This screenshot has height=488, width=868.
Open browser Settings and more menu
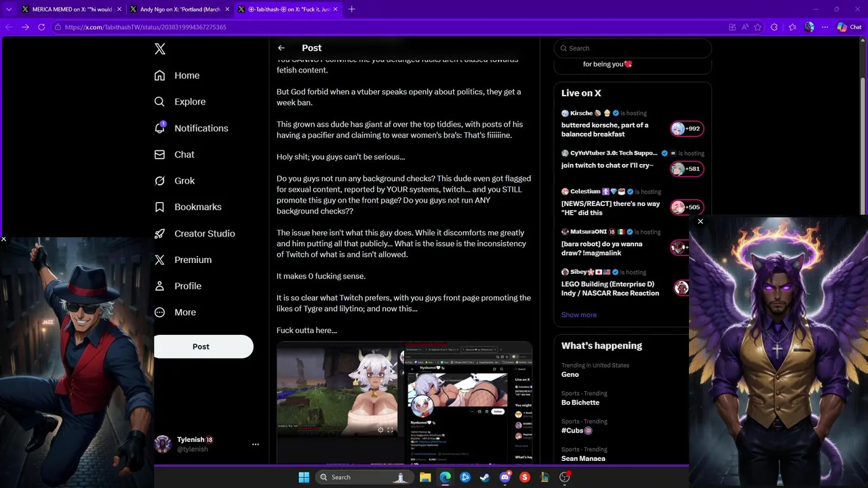pyautogui.click(x=825, y=27)
